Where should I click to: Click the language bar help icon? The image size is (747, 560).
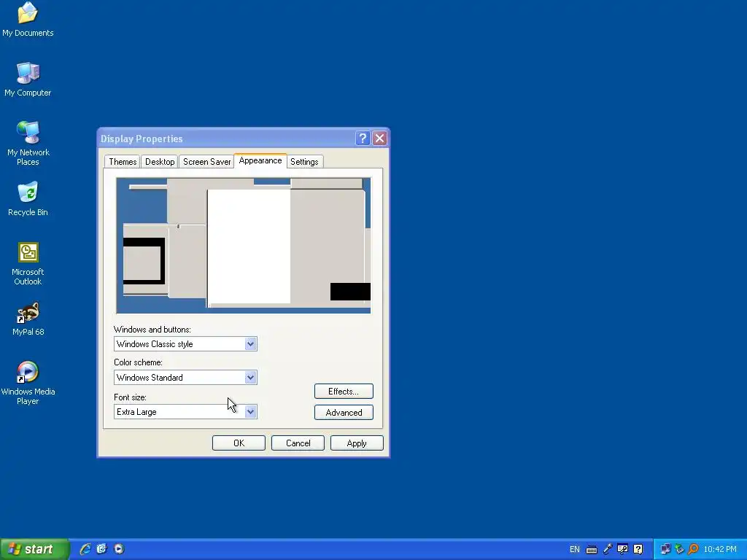pyautogui.click(x=638, y=549)
